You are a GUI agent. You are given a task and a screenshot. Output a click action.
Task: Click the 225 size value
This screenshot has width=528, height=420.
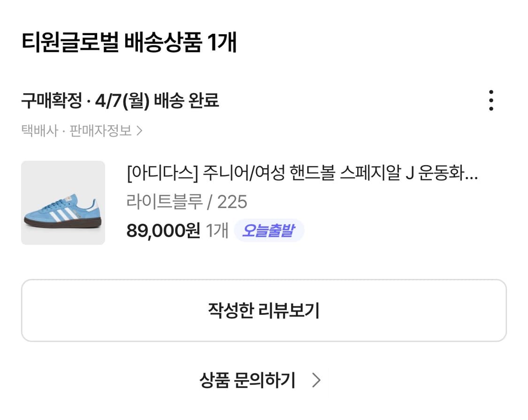pos(232,202)
